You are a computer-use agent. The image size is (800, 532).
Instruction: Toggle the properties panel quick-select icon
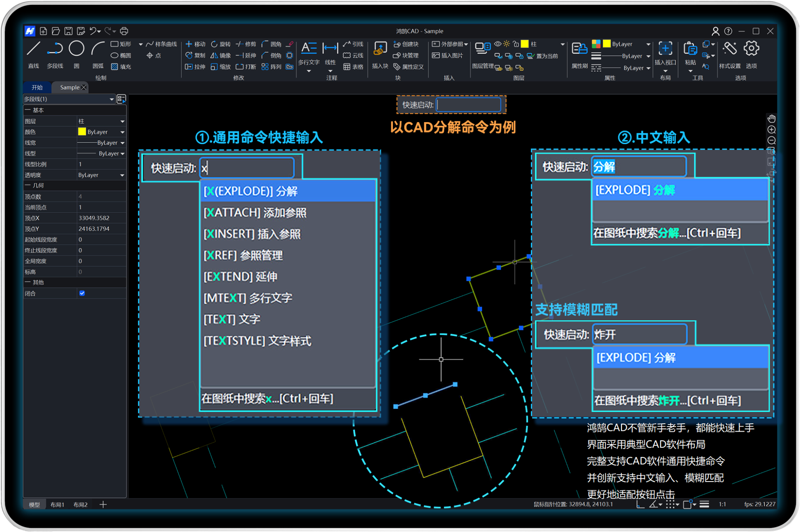click(x=121, y=99)
